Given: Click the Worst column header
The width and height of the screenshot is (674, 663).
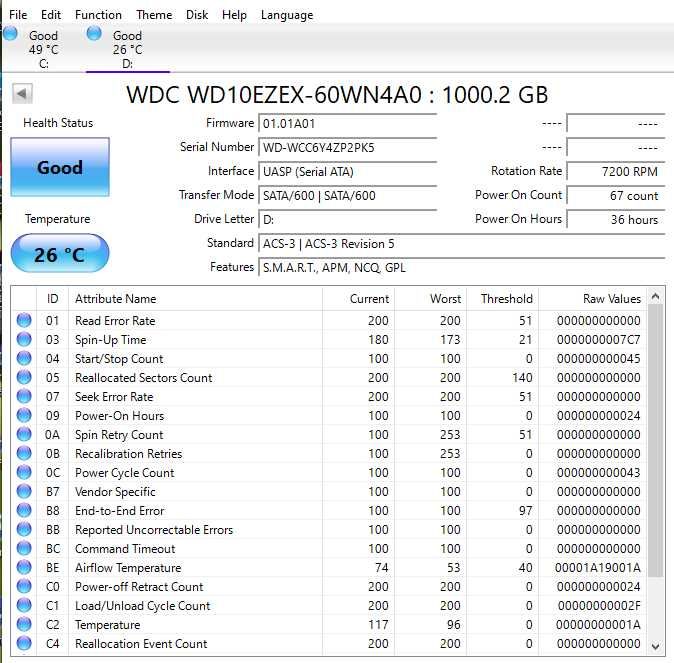Looking at the screenshot, I should [x=430, y=299].
